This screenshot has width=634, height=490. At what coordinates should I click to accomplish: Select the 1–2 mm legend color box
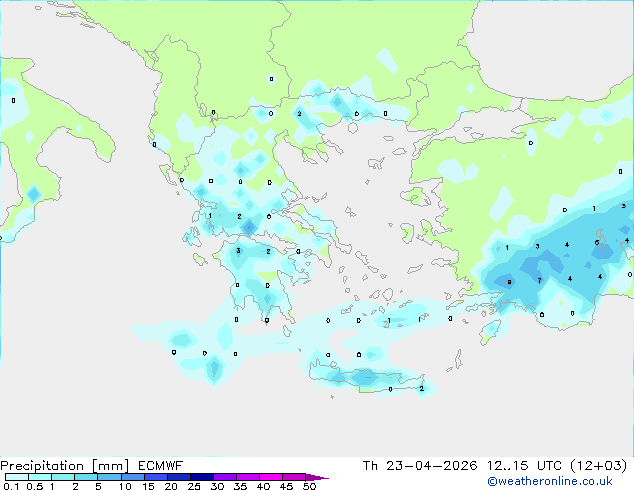63,477
